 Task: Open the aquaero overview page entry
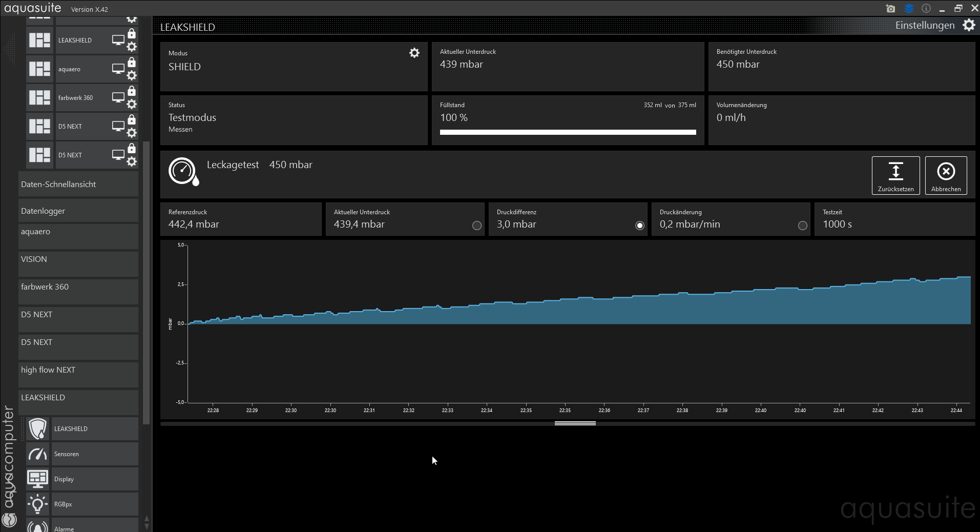[x=69, y=69]
